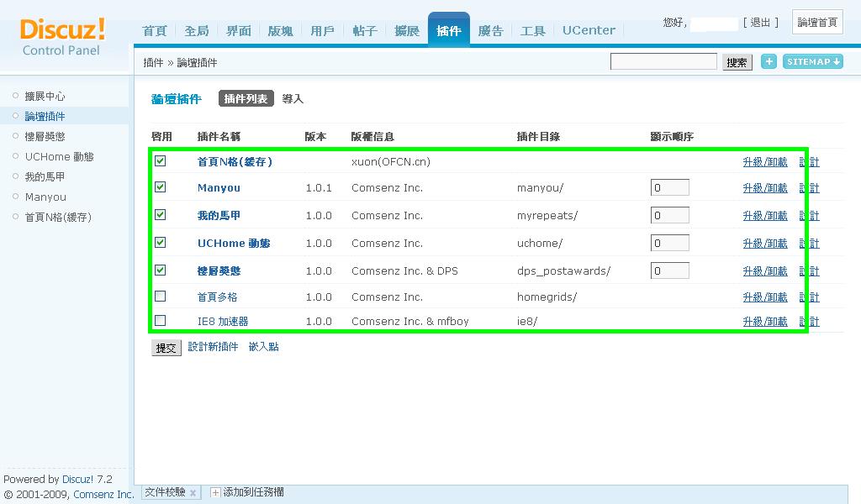Disable the 我的馬甲 plugin checkbox
861x504 pixels.
[x=161, y=214]
